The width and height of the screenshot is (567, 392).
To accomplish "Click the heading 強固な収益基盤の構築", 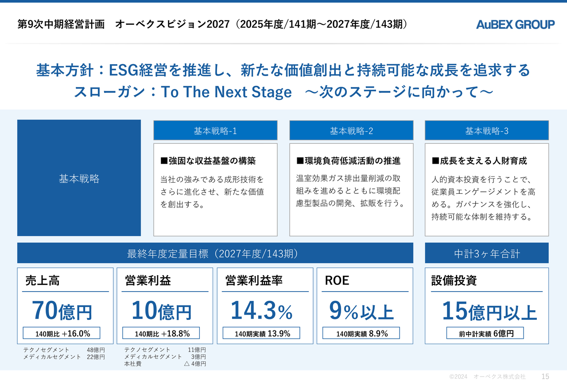I will 208,161.
